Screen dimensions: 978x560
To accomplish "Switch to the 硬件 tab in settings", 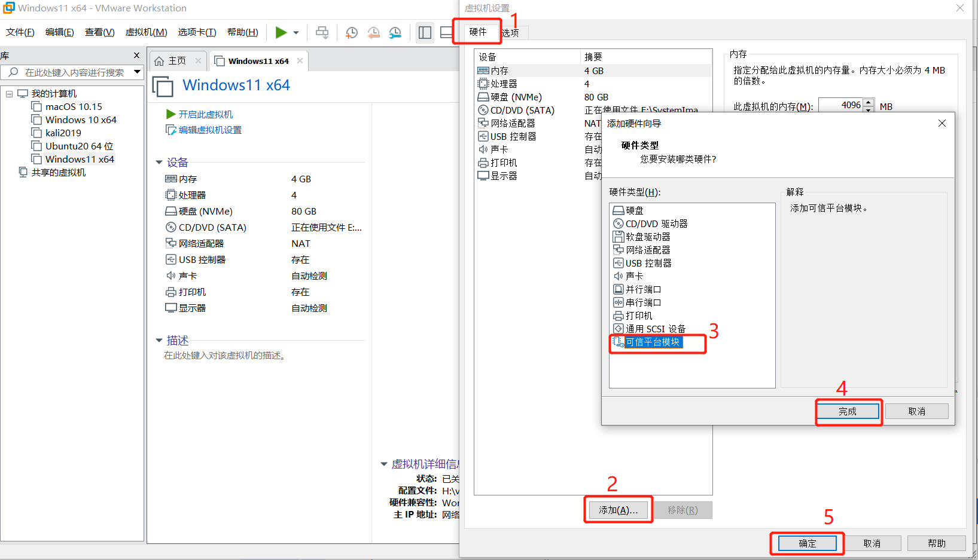I will tap(478, 32).
